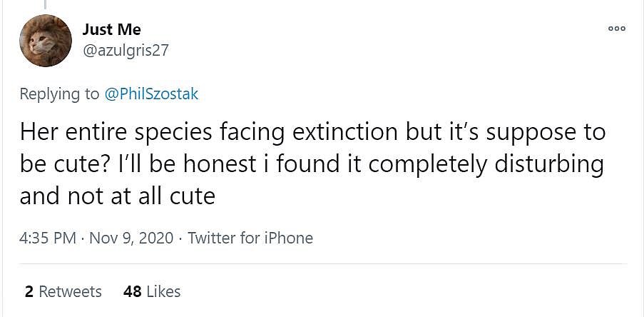Click the word 'Likes' in the stats
This screenshot has height=317, width=644.
163,291
